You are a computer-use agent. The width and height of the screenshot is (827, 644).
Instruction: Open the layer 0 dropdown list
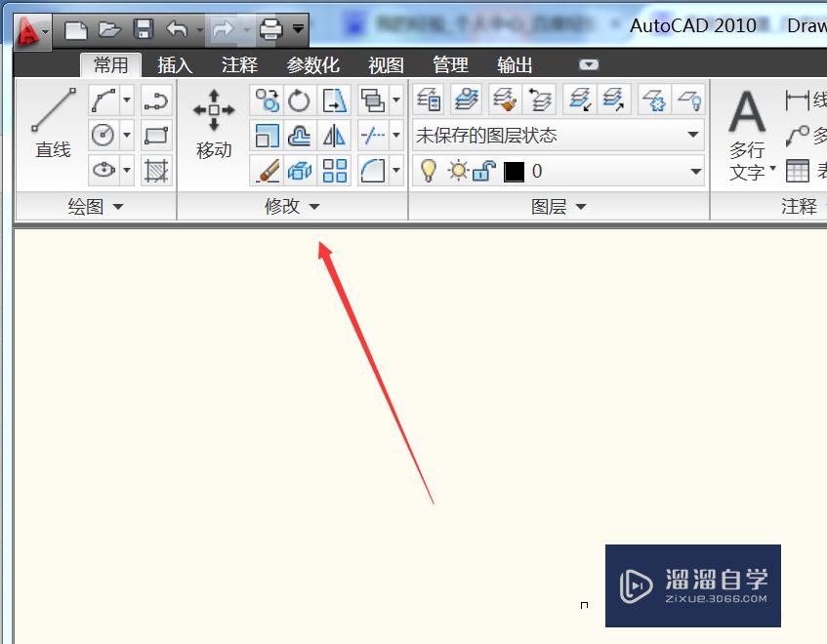695,171
